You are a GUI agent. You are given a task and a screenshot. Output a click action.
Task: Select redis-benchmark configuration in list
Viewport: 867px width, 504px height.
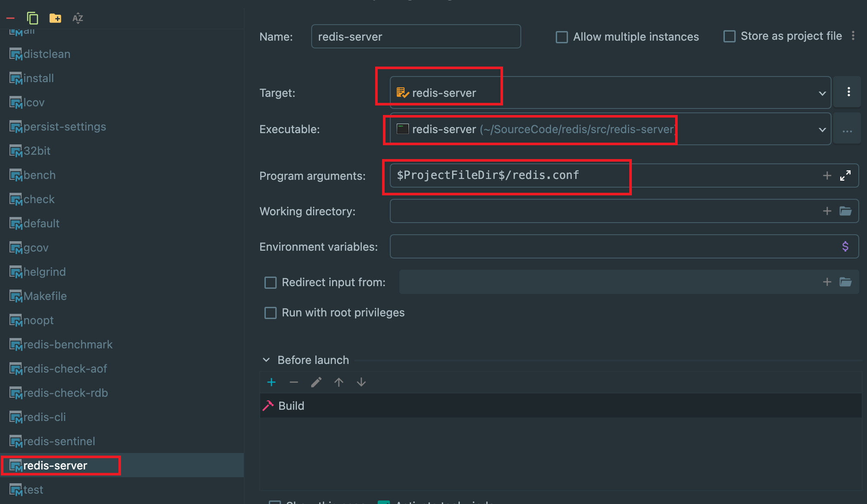[x=68, y=345]
